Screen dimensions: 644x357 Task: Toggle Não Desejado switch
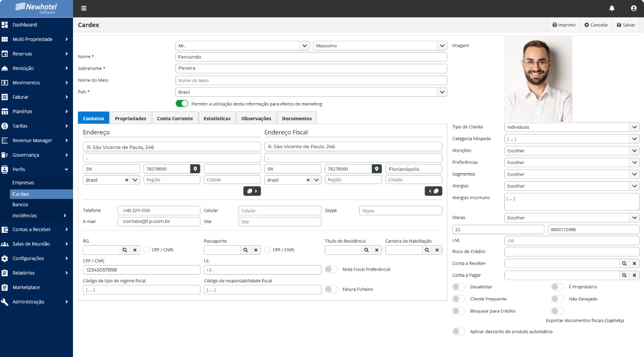click(x=557, y=299)
